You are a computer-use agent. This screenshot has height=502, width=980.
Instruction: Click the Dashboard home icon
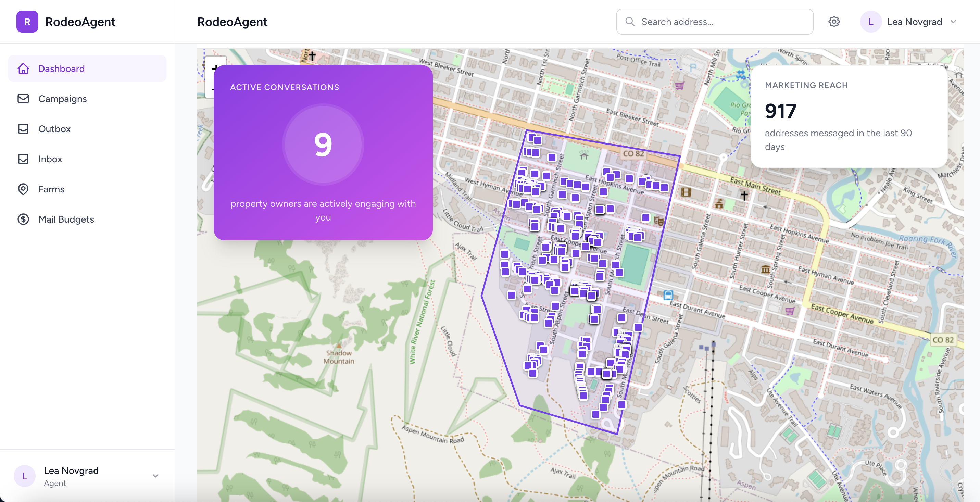pyautogui.click(x=23, y=68)
